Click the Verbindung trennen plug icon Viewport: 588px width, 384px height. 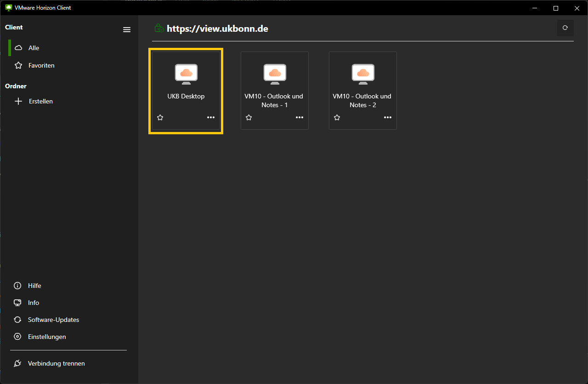[x=17, y=363]
